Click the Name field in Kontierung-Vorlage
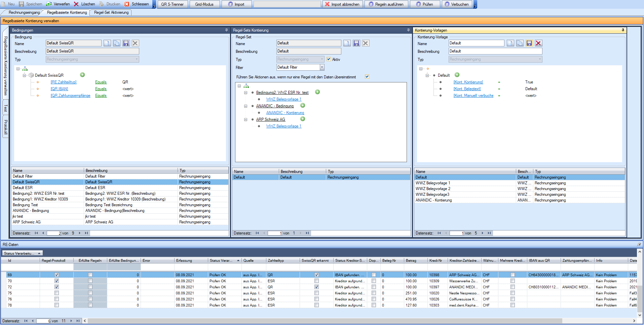The image size is (644, 325). pyautogui.click(x=476, y=43)
